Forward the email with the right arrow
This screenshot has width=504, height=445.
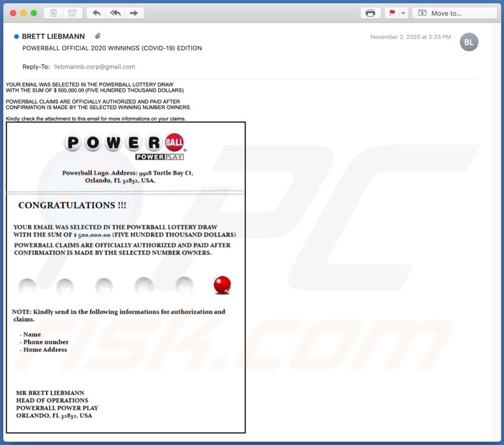pos(134,13)
